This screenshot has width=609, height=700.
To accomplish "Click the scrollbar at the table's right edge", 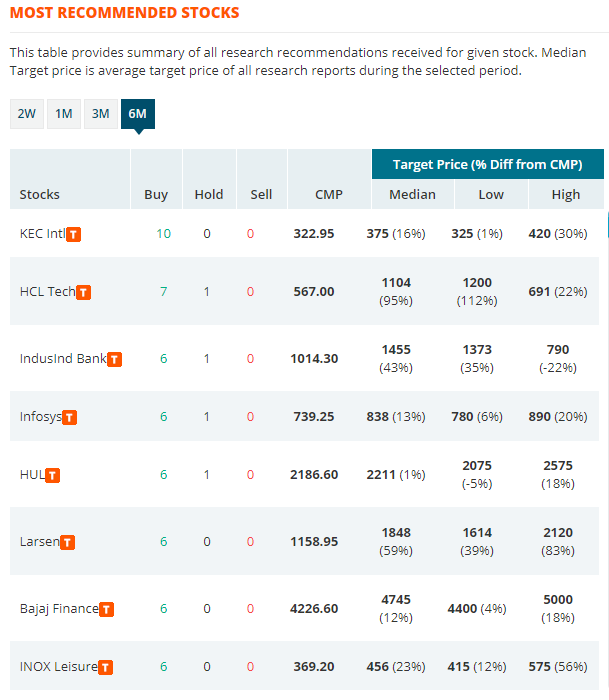I will click(x=608, y=225).
